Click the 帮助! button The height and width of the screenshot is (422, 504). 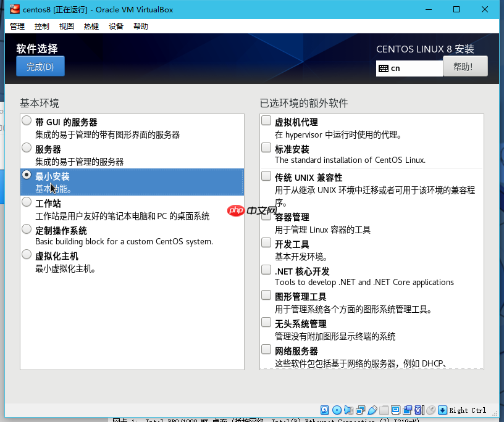465,66
